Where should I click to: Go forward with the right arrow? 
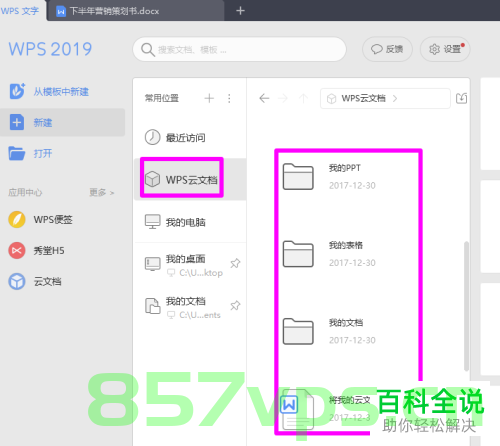pyautogui.click(x=283, y=98)
